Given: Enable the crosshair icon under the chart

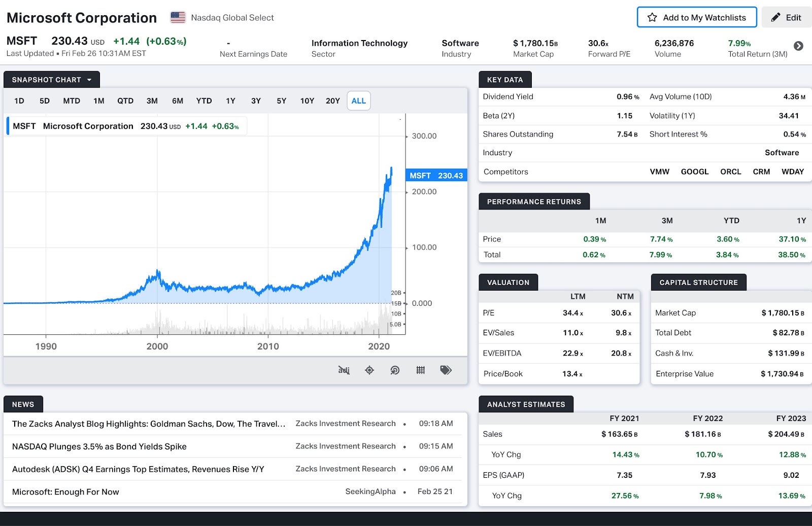Looking at the screenshot, I should click(369, 370).
